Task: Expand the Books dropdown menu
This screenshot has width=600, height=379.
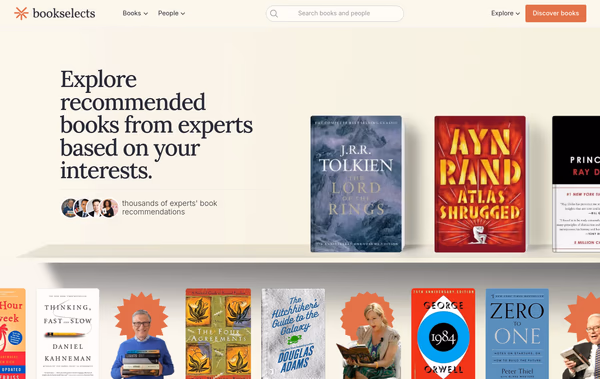Action: coord(135,13)
